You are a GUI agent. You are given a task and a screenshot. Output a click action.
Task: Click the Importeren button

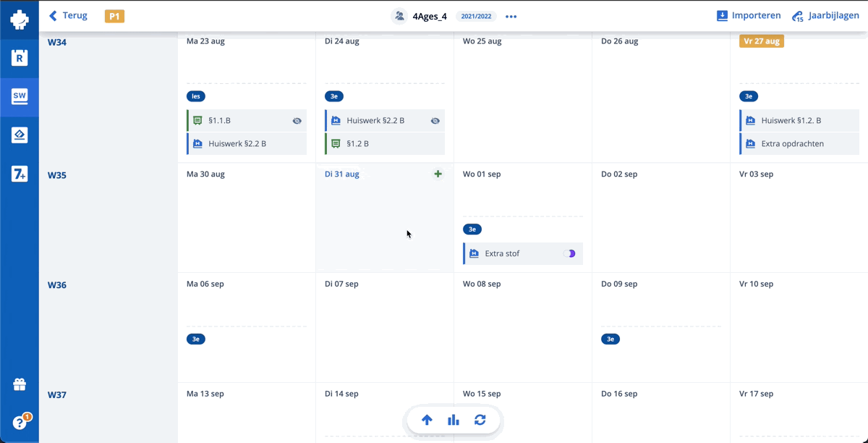coord(749,15)
